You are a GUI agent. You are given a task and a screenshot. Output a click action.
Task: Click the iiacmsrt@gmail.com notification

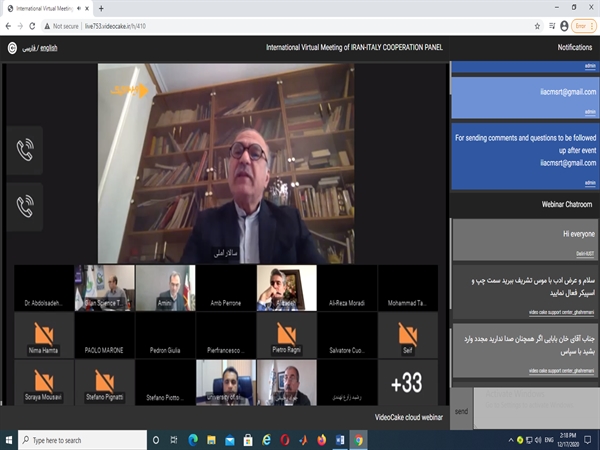pyautogui.click(x=525, y=98)
